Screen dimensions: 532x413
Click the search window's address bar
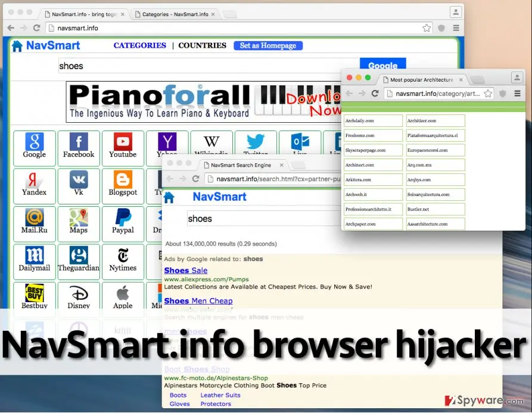pos(273,179)
